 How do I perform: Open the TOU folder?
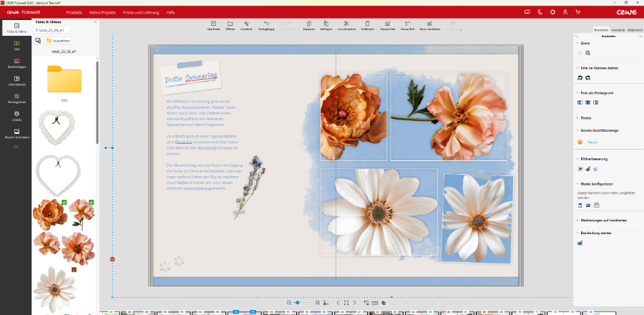click(x=64, y=80)
